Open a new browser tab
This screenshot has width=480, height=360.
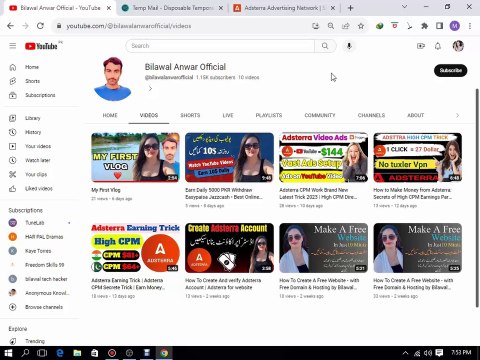(350, 8)
